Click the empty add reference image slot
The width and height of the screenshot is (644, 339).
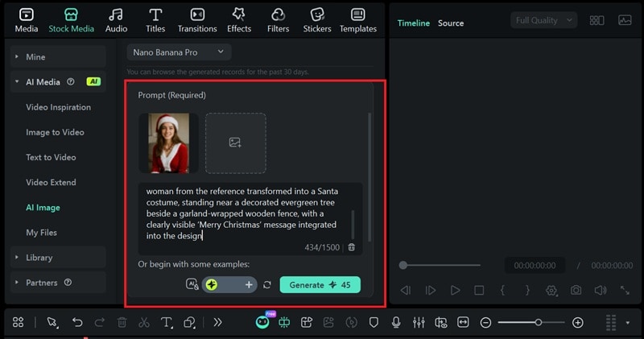pyautogui.click(x=235, y=143)
